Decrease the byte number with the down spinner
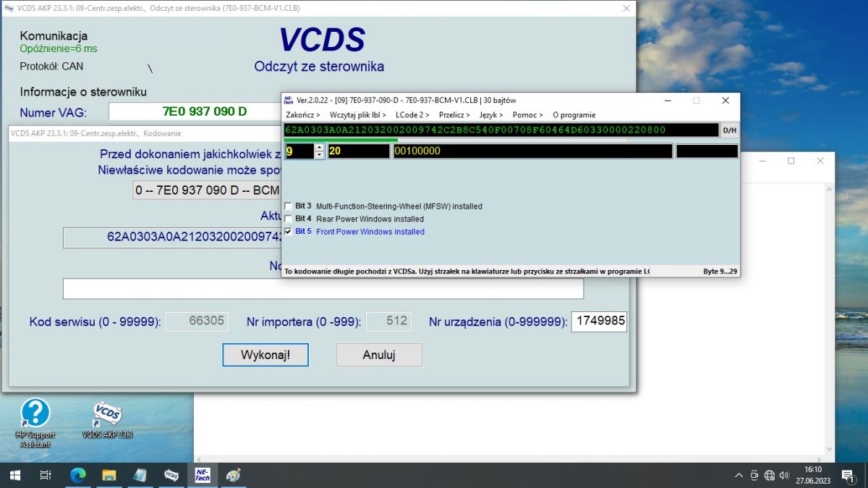Image resolution: width=868 pixels, height=488 pixels. click(x=319, y=155)
